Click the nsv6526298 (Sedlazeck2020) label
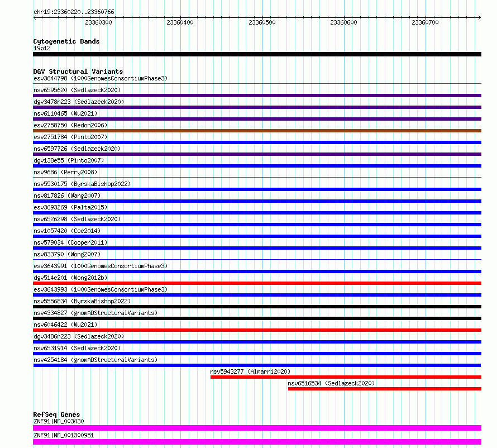The image size is (497, 448). (x=77, y=219)
